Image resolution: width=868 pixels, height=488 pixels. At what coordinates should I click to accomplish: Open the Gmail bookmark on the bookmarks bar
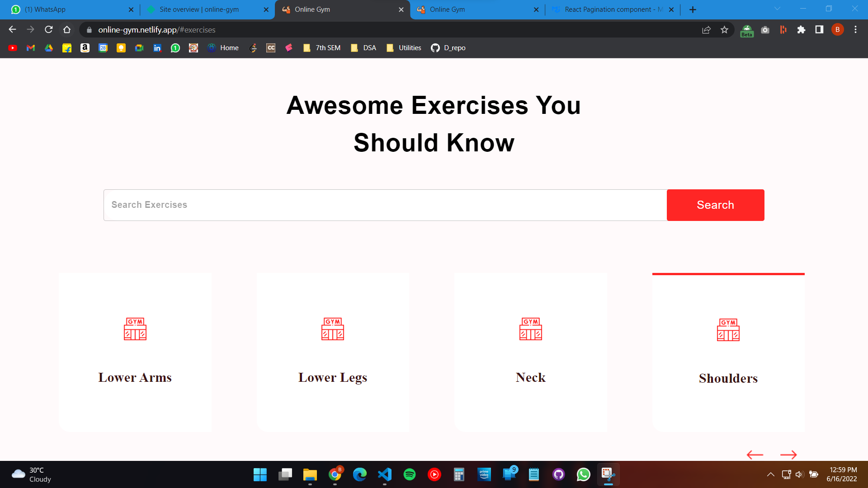pyautogui.click(x=30, y=47)
